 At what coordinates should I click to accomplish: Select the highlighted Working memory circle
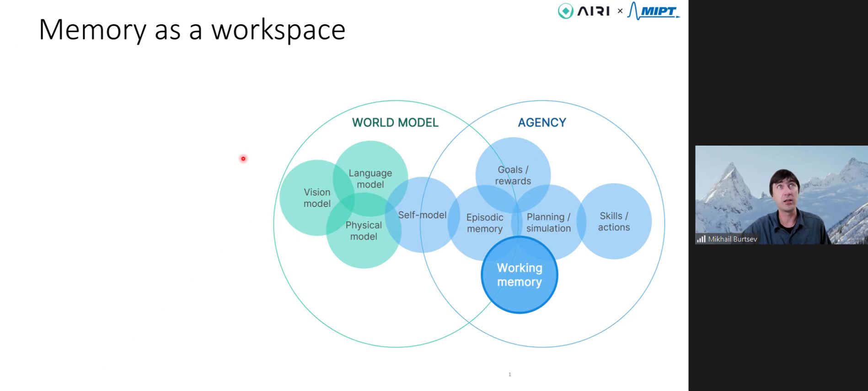pyautogui.click(x=520, y=275)
